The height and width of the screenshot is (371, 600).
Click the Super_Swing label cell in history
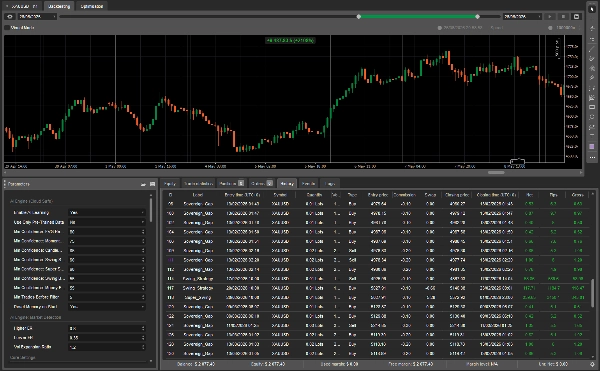[198, 298]
